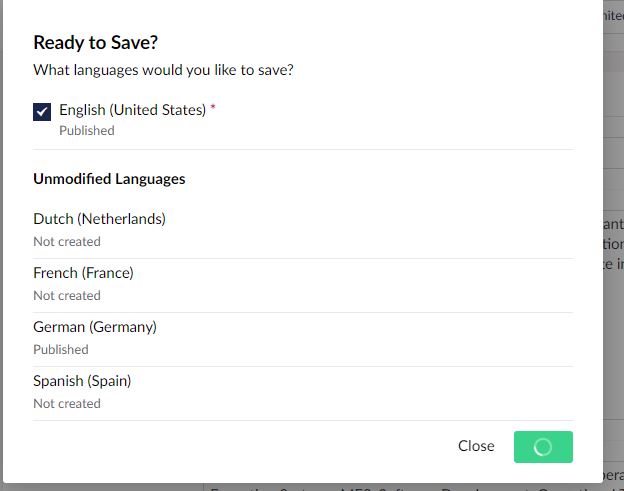Click the spinner icon inside green button

pyautogui.click(x=543, y=447)
